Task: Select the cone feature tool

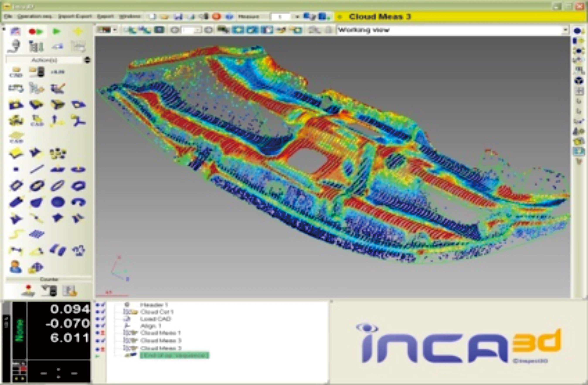Action: 37,202
